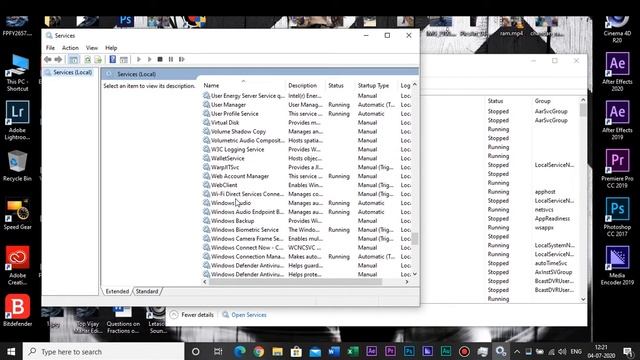
Task: Click the Stop Service square icon
Action: point(160,60)
